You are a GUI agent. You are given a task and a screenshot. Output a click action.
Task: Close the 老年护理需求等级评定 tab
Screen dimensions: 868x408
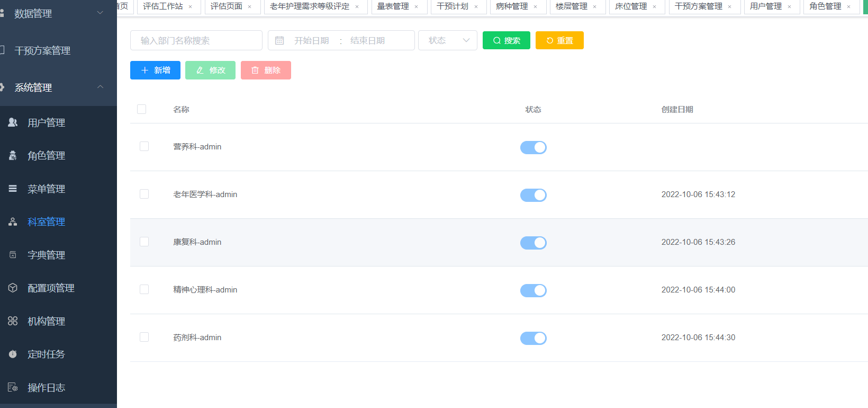357,6
